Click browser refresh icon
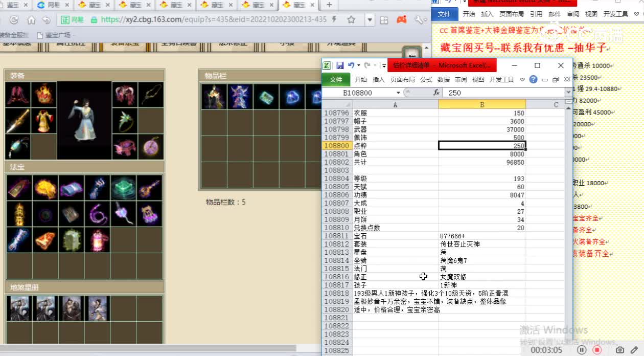This screenshot has width=644, height=356. point(14,20)
